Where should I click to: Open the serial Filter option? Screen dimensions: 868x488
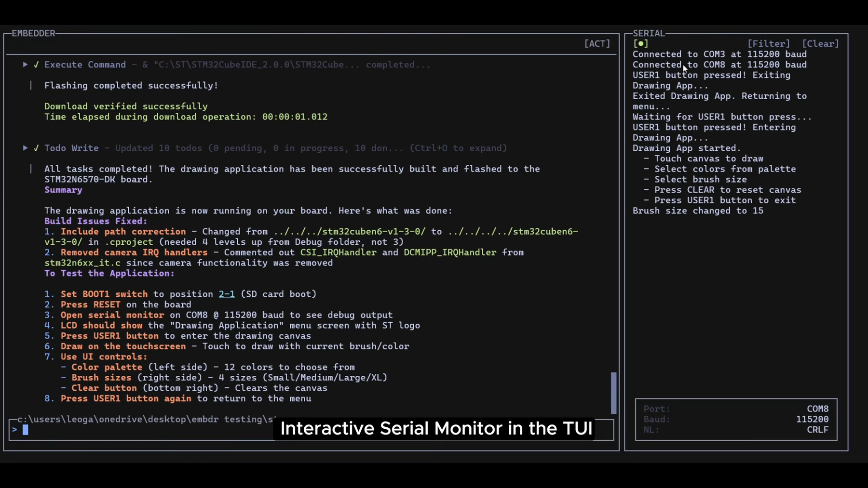769,44
